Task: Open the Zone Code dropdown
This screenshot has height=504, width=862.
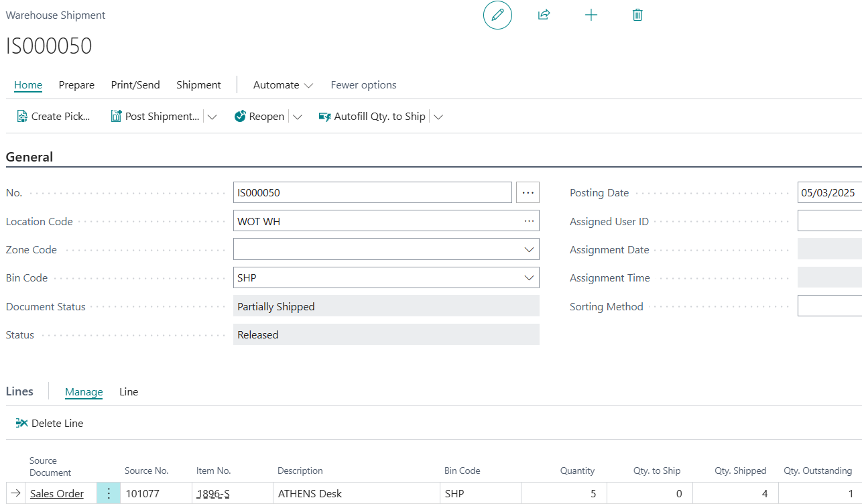Action: click(x=529, y=249)
